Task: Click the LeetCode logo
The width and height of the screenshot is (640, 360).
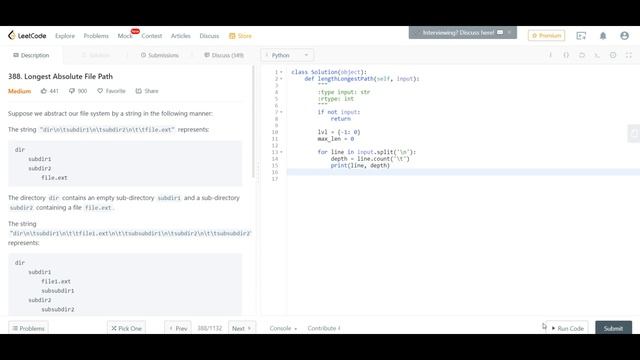Action: [27, 36]
